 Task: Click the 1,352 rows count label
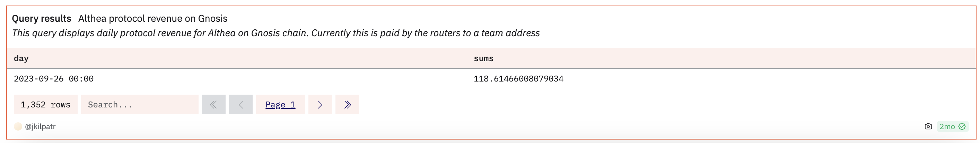[x=45, y=104]
